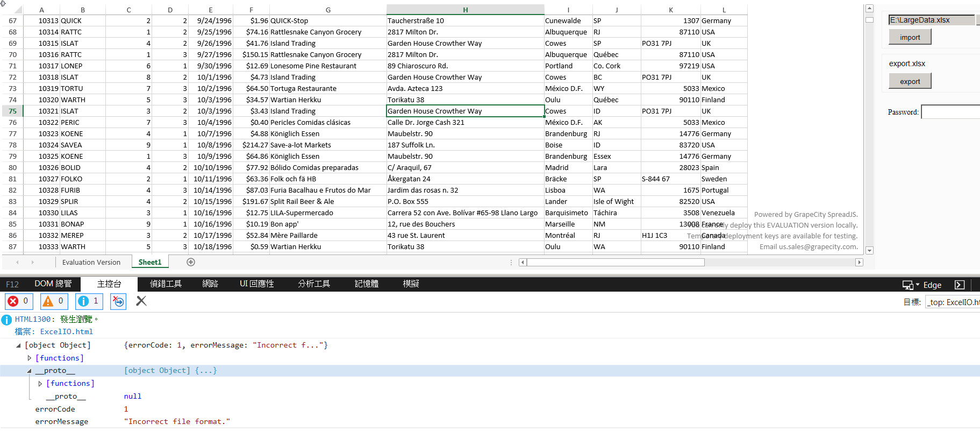The image size is (980, 438).
Task: Click the clear-on-navigate console icon
Action: 118,301
